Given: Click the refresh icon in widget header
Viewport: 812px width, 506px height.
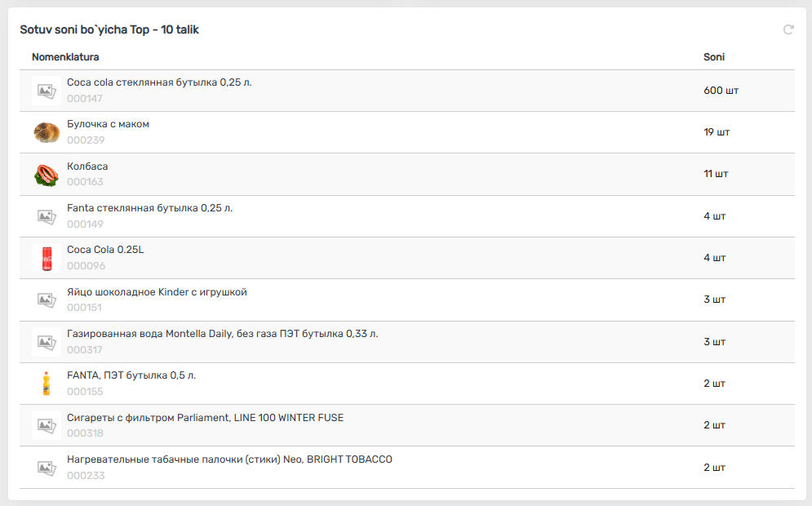Looking at the screenshot, I should (x=788, y=29).
